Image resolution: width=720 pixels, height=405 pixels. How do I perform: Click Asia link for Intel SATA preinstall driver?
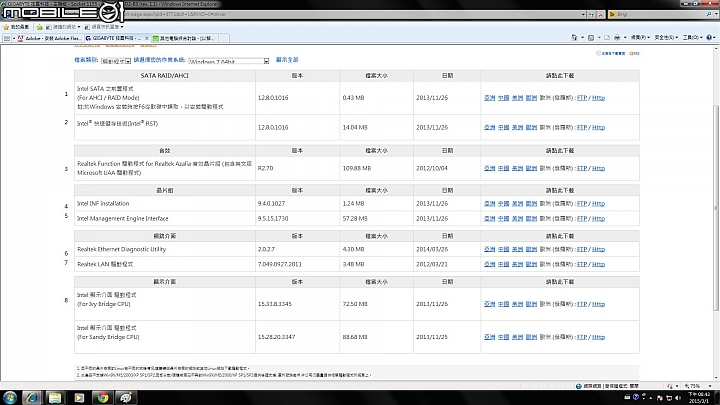(489, 98)
